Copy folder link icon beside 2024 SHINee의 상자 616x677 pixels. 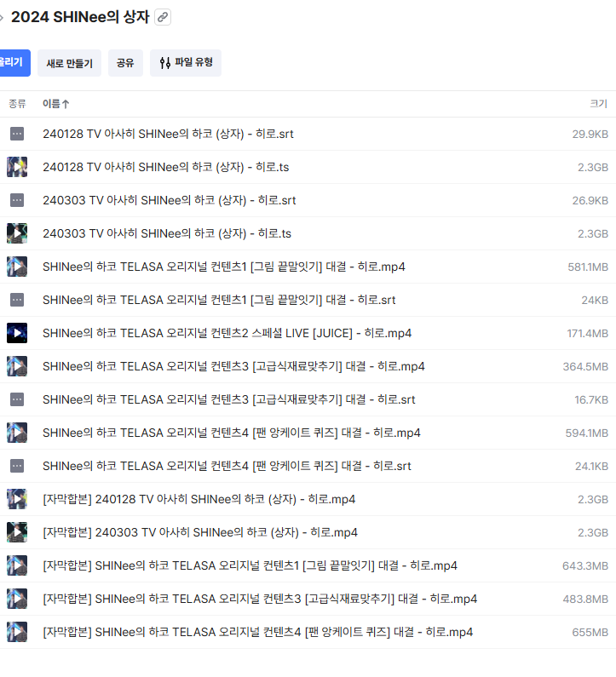[x=163, y=17]
